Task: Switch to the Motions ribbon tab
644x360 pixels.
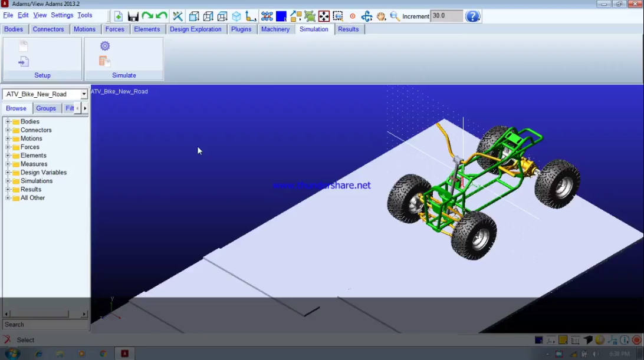Action: point(84,29)
